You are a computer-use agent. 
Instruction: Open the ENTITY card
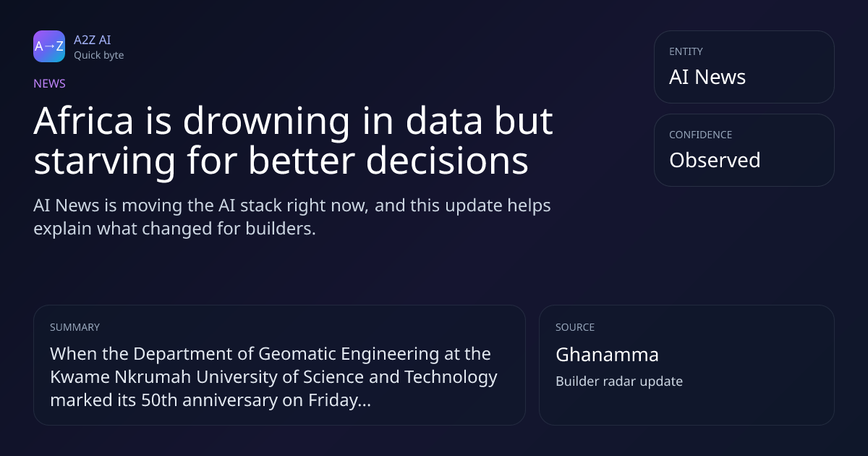(x=744, y=67)
